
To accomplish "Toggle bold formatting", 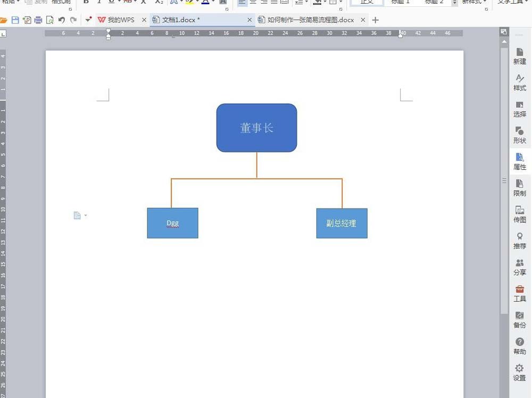I will [x=87, y=2].
